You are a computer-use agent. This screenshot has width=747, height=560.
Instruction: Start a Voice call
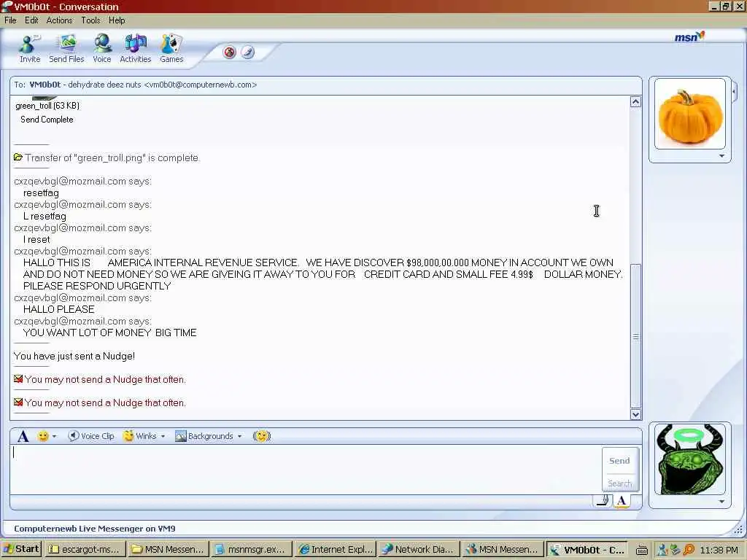tap(101, 49)
